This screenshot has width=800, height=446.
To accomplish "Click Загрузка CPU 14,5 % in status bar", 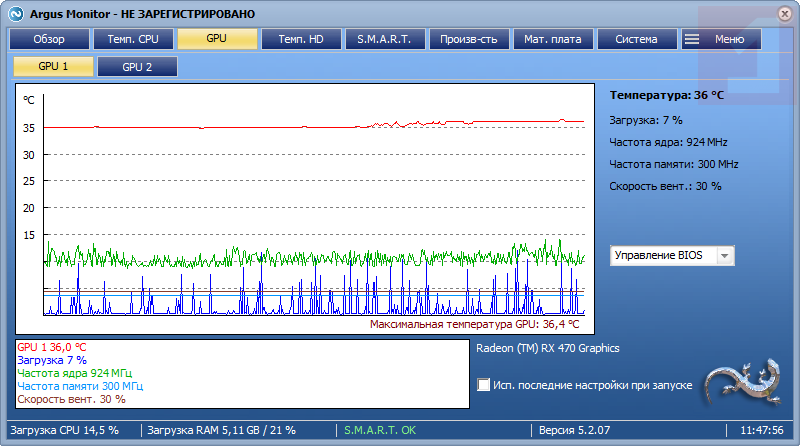I will (64, 430).
